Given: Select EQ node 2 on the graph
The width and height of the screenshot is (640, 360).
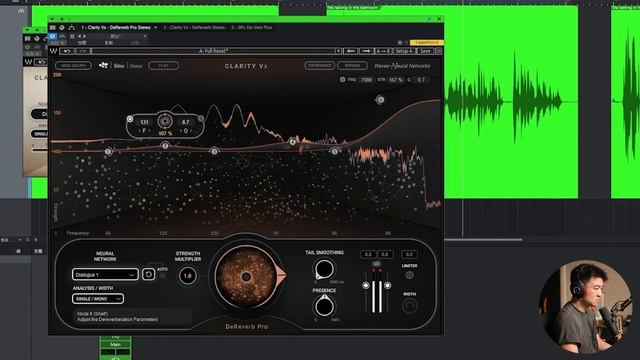Looking at the screenshot, I should click(165, 146).
